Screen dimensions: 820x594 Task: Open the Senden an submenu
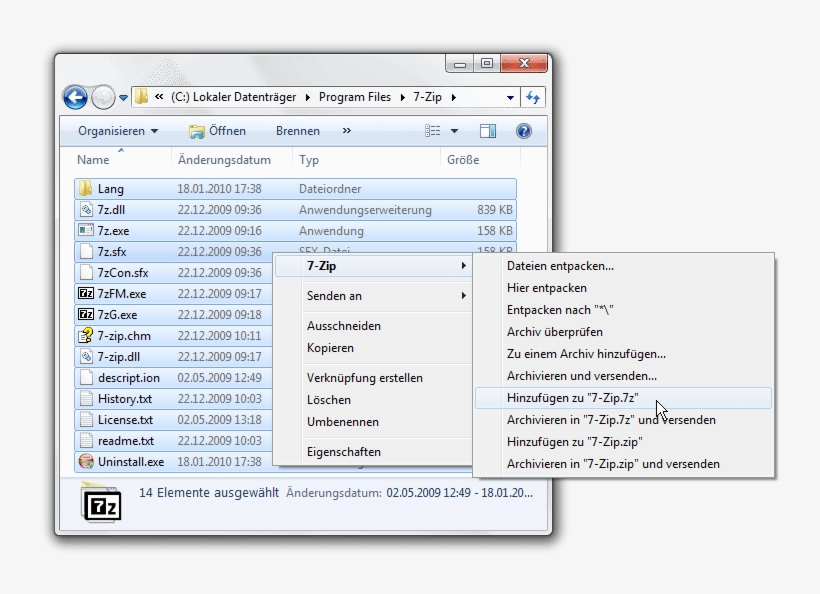(x=373, y=296)
